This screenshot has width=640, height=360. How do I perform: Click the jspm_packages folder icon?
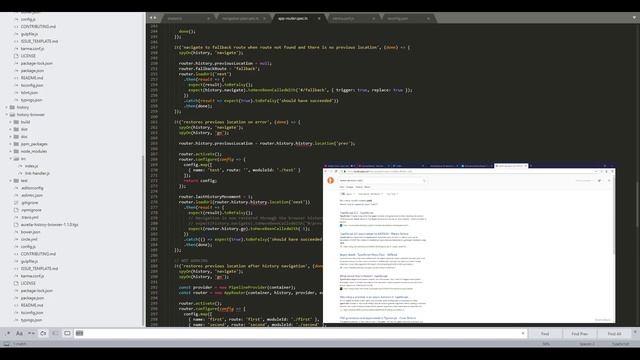[x=16, y=144]
